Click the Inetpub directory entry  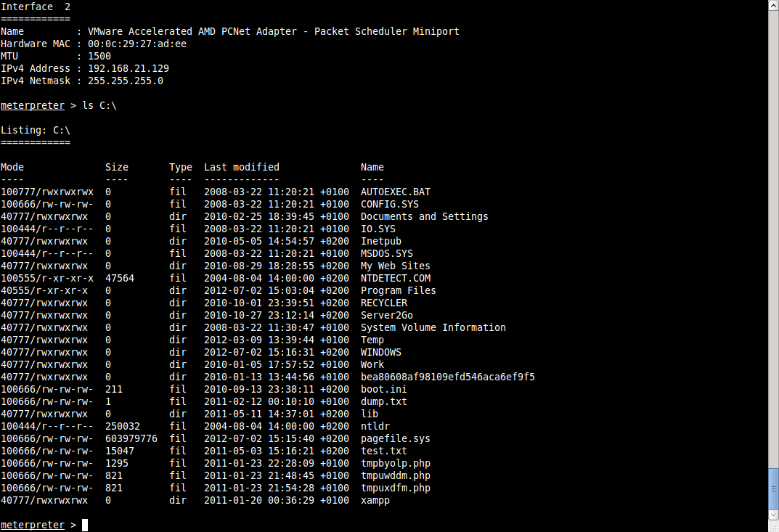point(380,241)
